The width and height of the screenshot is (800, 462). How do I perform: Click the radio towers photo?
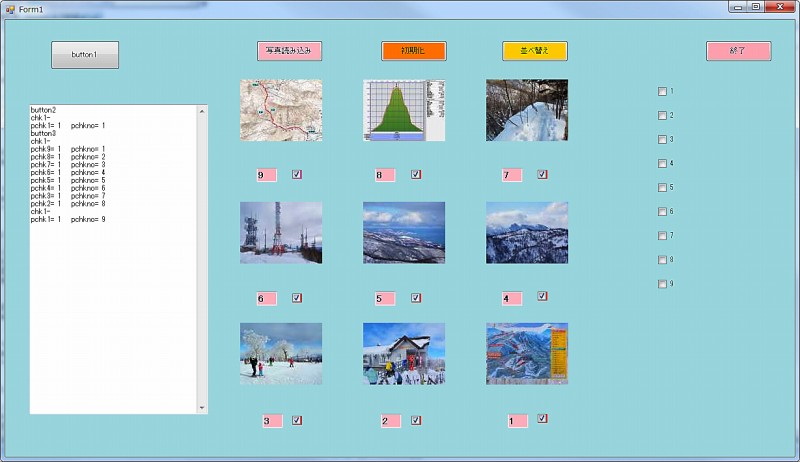pyautogui.click(x=281, y=233)
